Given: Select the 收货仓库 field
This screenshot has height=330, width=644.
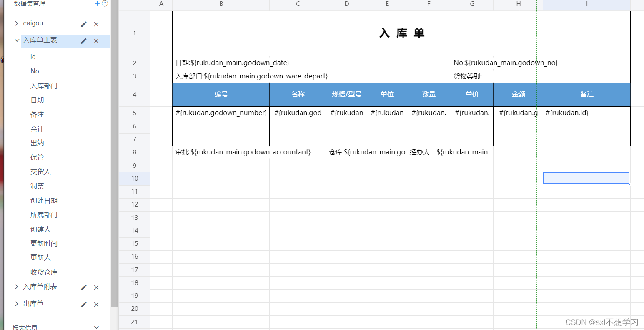Looking at the screenshot, I should point(44,272).
